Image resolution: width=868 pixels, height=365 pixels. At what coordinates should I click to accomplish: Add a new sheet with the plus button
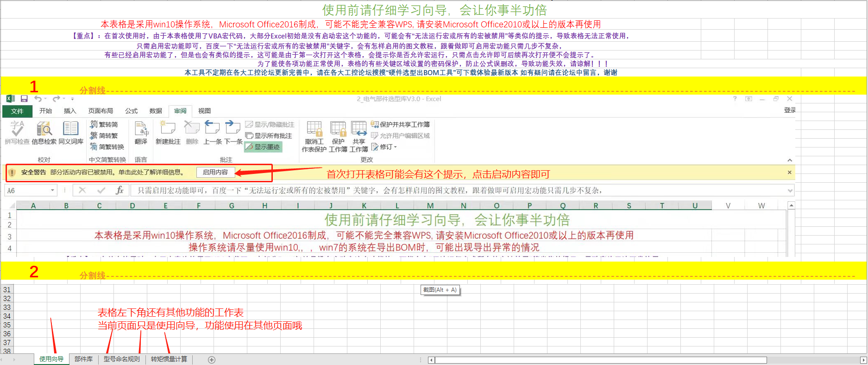[x=212, y=360]
